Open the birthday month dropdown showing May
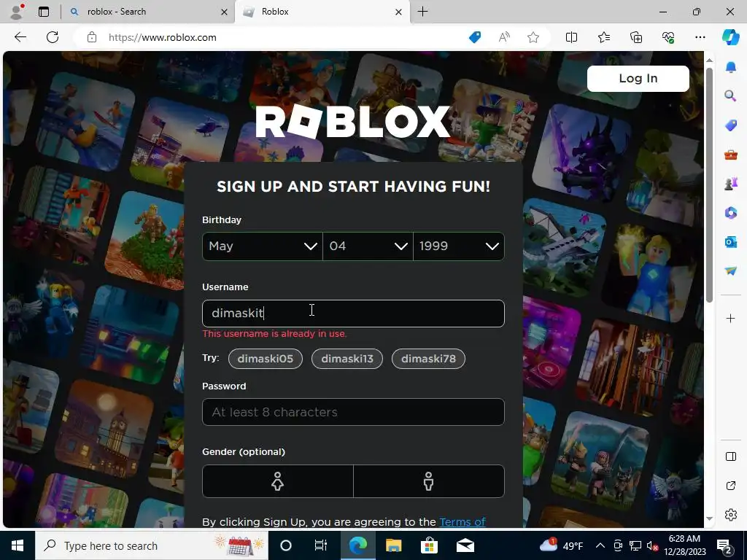 [x=263, y=246]
